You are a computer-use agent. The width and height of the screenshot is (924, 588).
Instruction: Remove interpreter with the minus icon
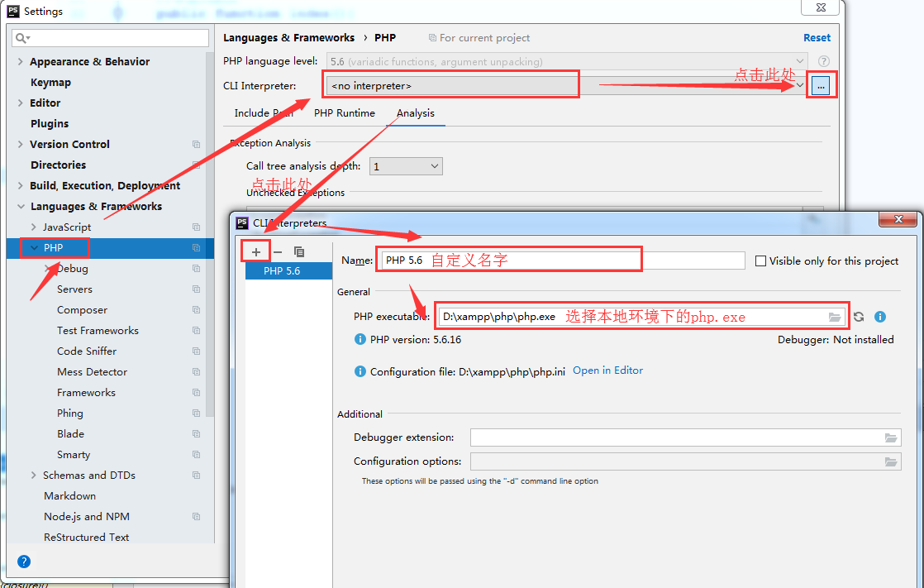[x=278, y=252]
